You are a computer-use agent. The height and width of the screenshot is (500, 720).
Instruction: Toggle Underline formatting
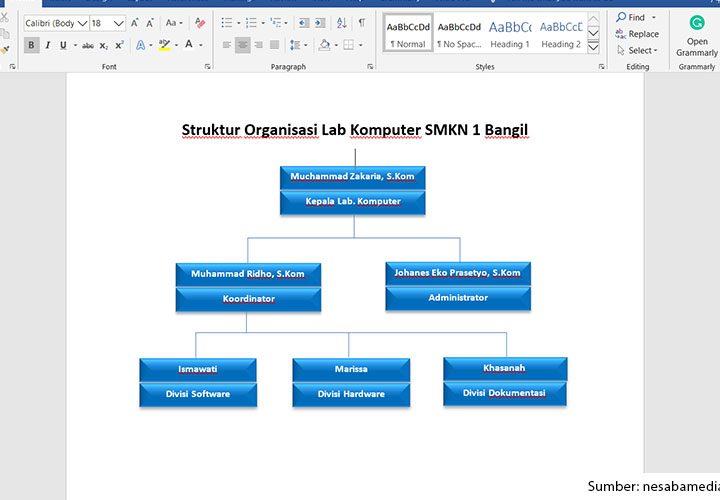click(63, 45)
